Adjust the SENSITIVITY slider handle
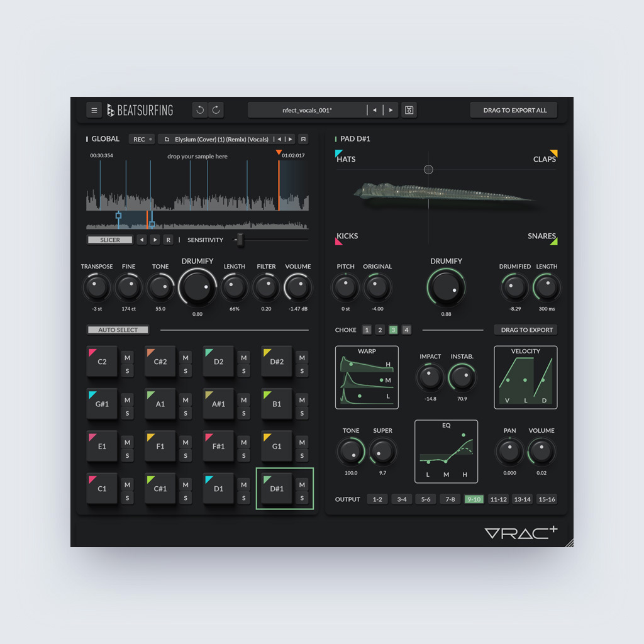The height and width of the screenshot is (644, 644). (x=240, y=240)
